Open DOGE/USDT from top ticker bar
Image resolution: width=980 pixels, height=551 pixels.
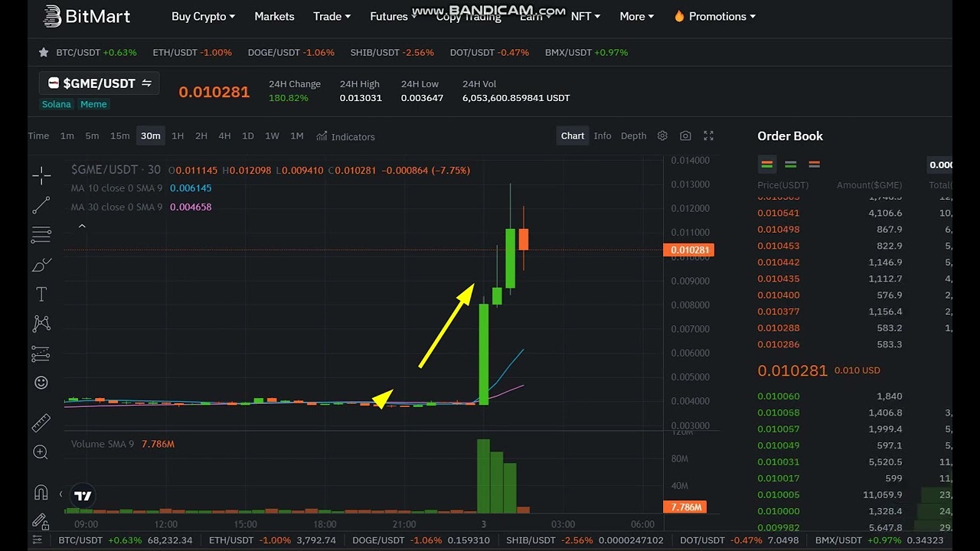pyautogui.click(x=291, y=52)
